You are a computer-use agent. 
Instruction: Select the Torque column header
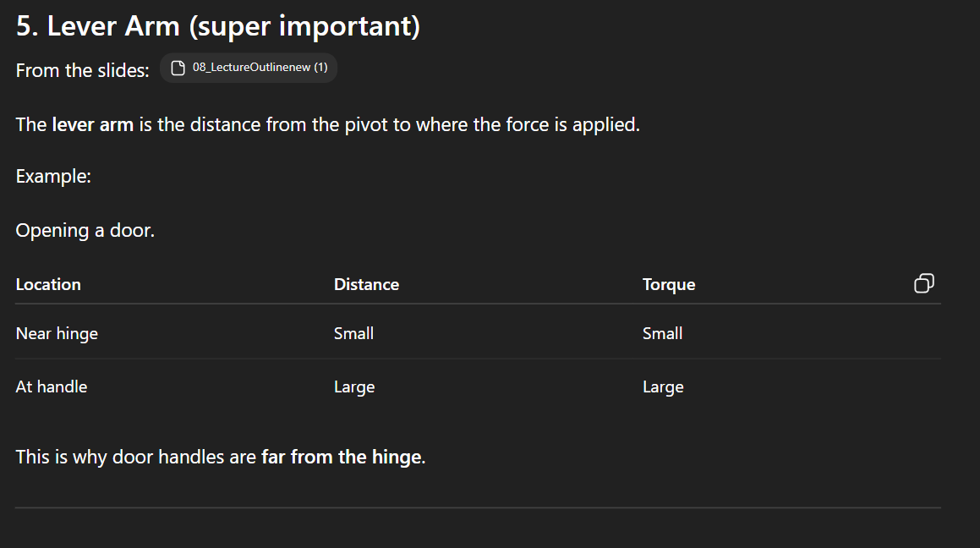click(669, 285)
